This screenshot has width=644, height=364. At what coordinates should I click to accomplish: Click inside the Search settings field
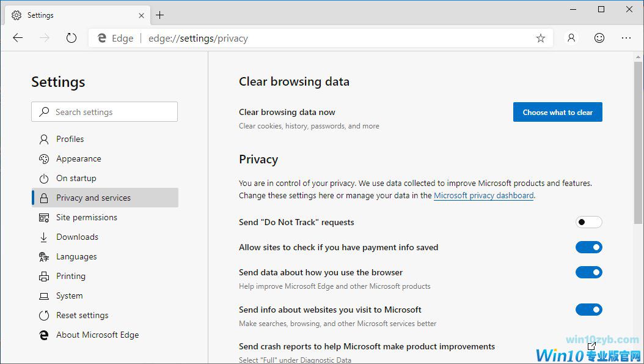coord(104,112)
